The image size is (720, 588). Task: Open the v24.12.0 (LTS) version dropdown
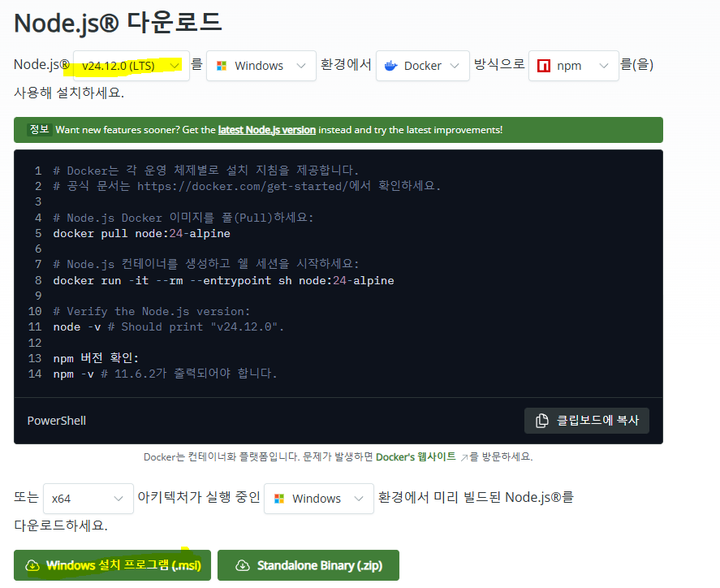click(131, 66)
